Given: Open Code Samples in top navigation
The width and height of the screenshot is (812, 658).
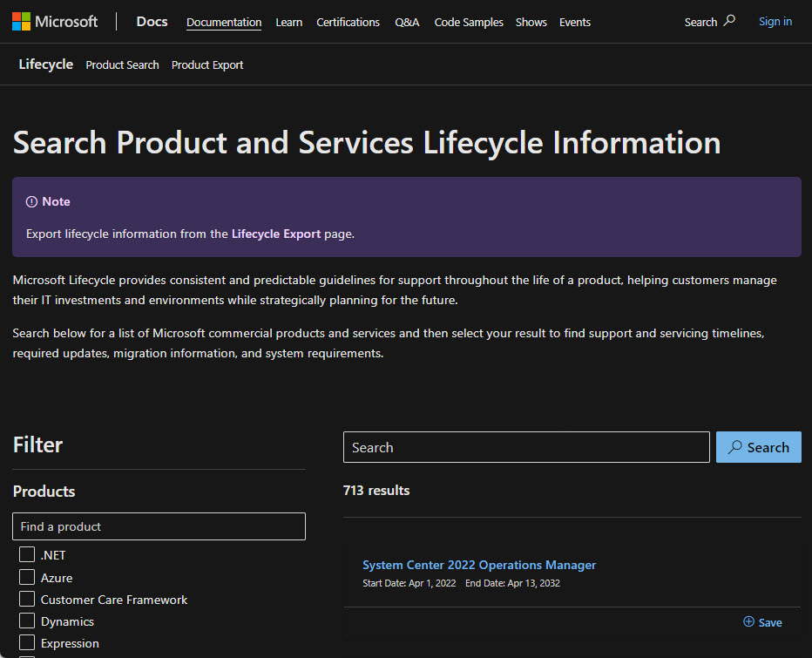Looking at the screenshot, I should point(469,23).
